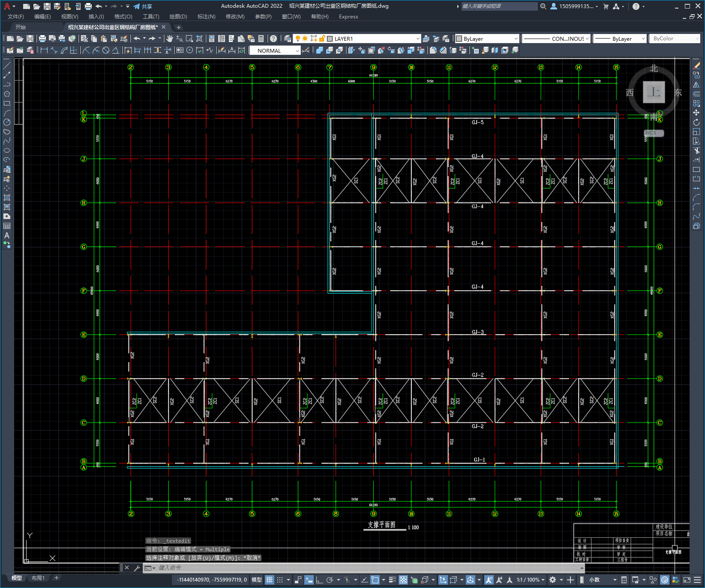Click the 共享 share button
Screen dimensions: 705x588
pyautogui.click(x=143, y=6)
